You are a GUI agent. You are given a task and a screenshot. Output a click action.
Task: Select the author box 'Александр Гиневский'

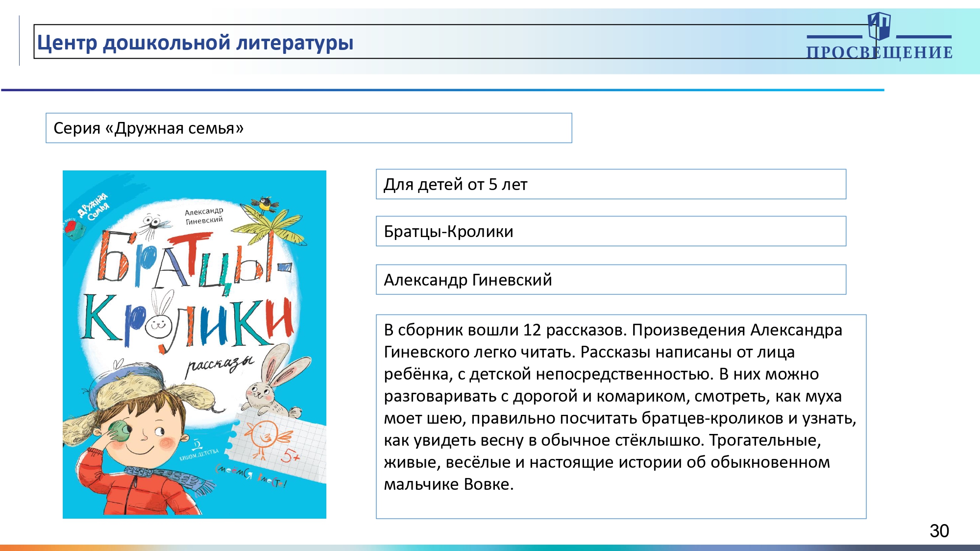(611, 280)
